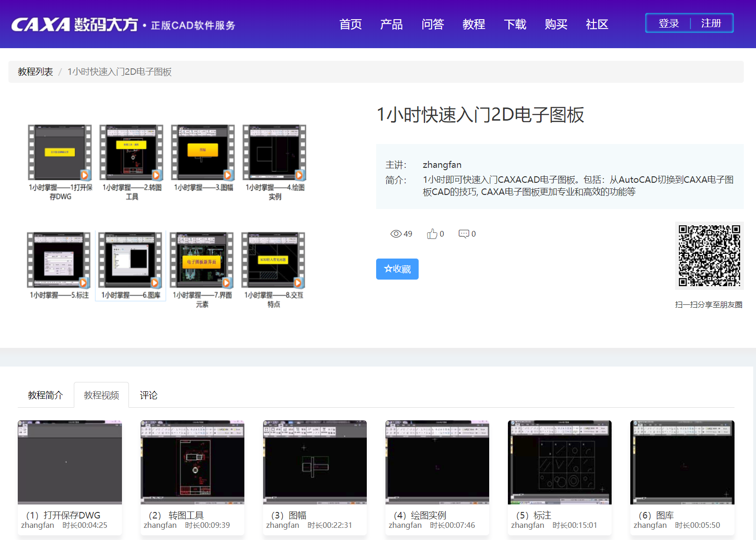The height and width of the screenshot is (540, 756).
Task: Click title text (1) 打开保存DWG
Action: tap(64, 515)
